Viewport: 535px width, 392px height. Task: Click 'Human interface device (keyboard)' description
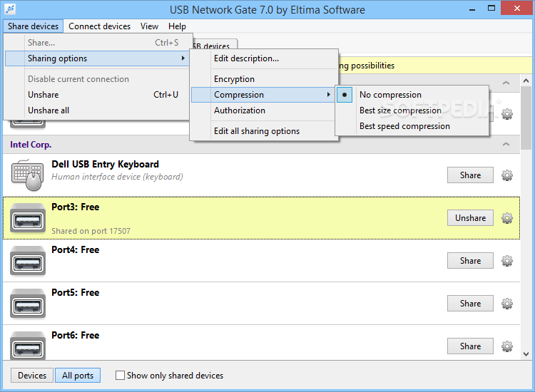tap(117, 177)
